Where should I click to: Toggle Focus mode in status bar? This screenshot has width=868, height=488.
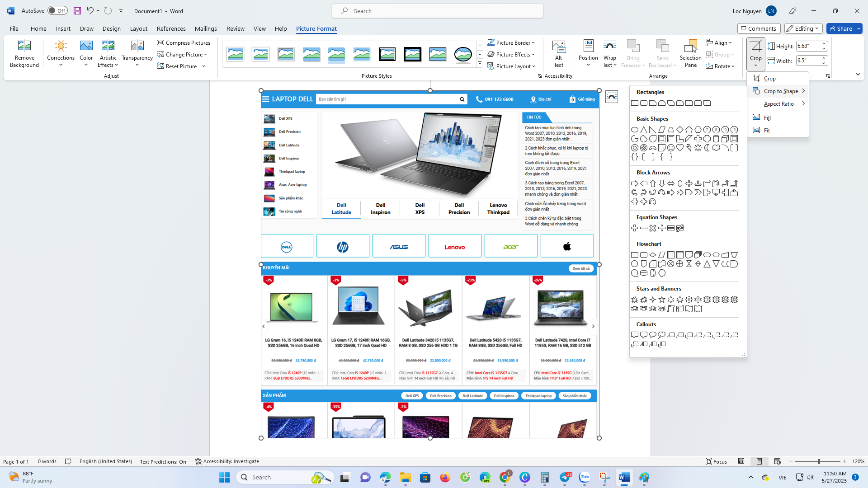coord(717,461)
